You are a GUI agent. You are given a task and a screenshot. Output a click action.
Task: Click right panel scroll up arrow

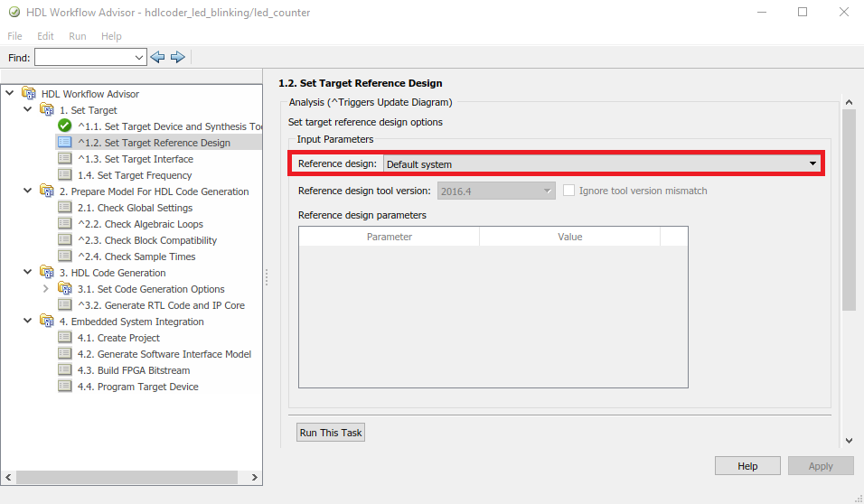pos(850,102)
